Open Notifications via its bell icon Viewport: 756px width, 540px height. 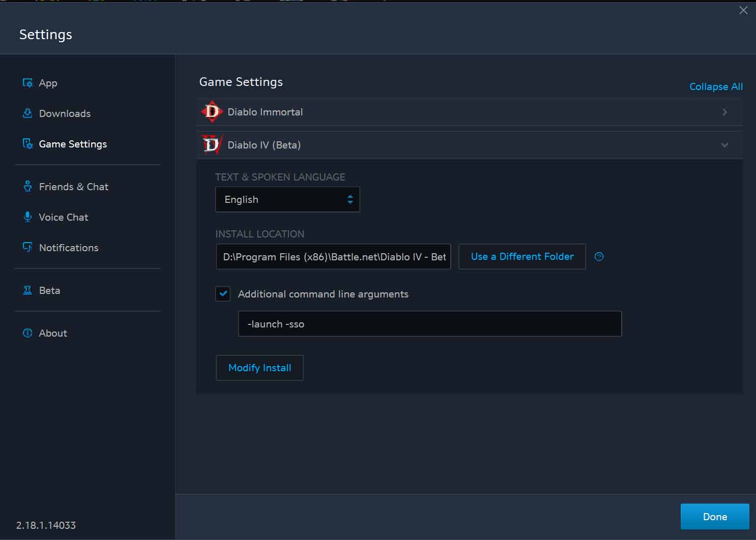(x=27, y=247)
